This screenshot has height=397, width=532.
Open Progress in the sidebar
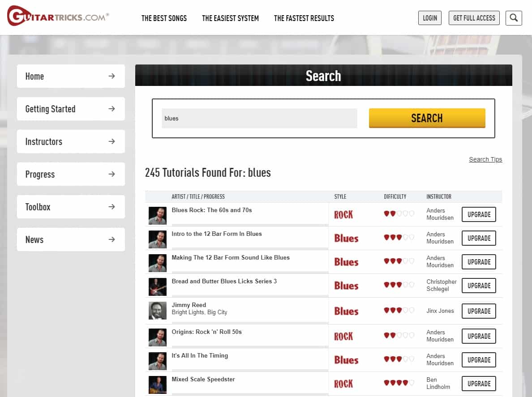pos(71,174)
